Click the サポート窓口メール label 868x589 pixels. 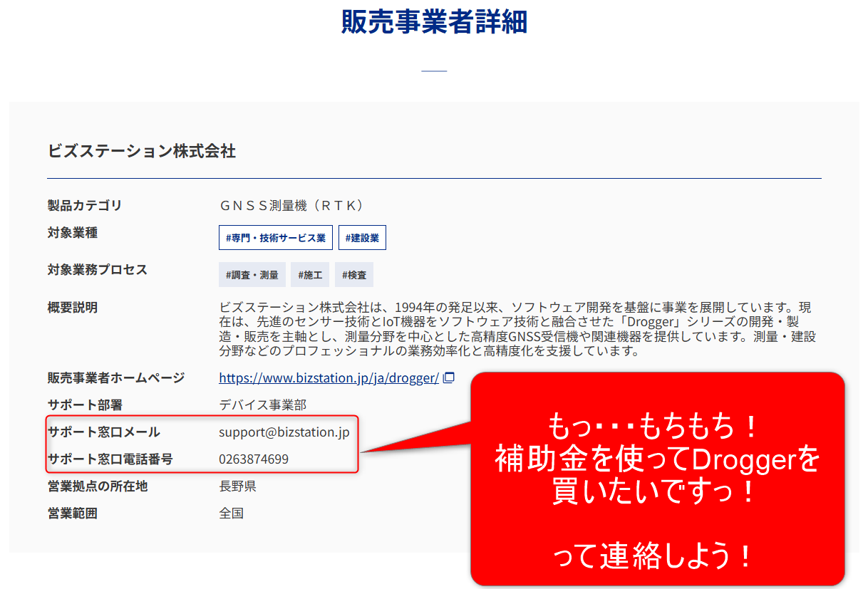(x=103, y=432)
